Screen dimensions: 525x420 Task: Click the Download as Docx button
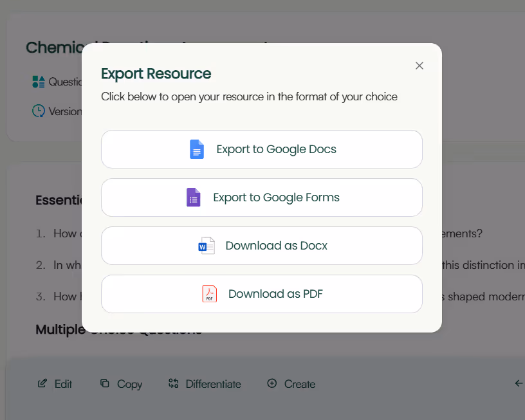(261, 246)
